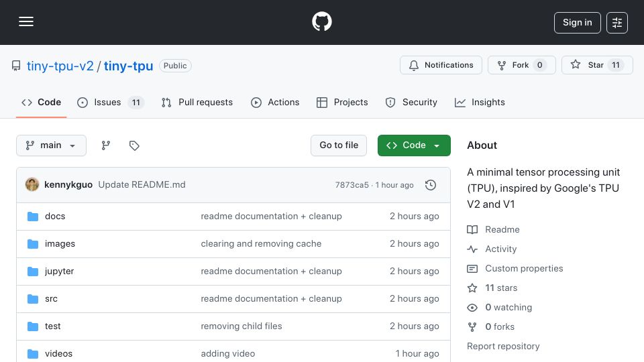Click the repository icon beside tiny-tpu-v2
The height and width of the screenshot is (362, 644).
(16, 66)
